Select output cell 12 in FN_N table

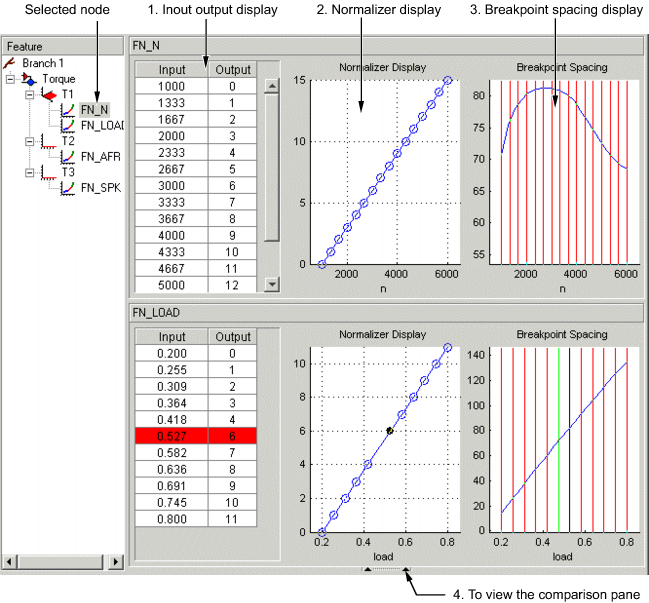point(232,285)
